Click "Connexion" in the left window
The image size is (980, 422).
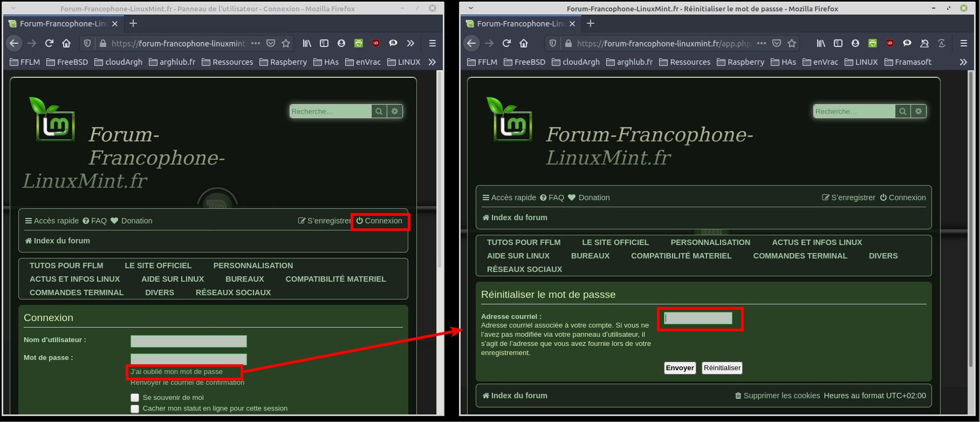tap(379, 221)
